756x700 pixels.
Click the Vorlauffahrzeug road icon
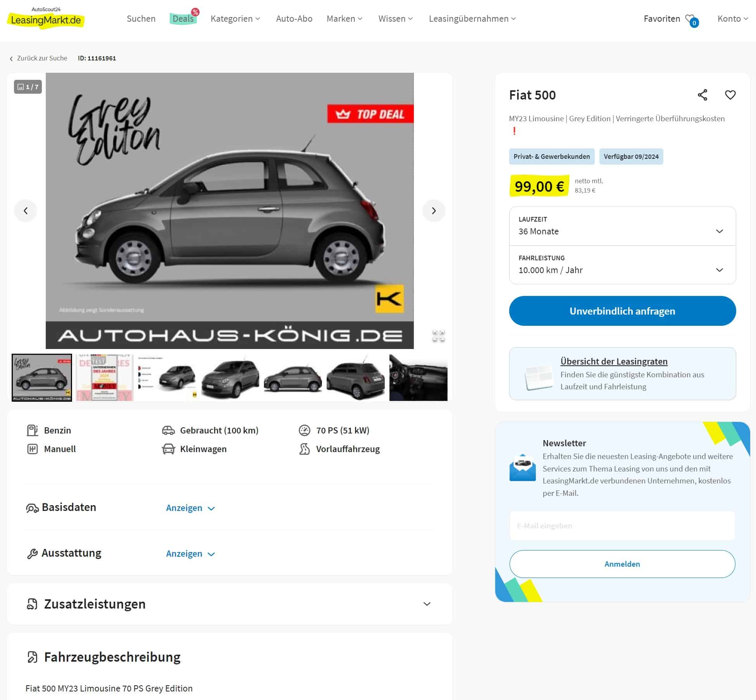pyautogui.click(x=305, y=449)
